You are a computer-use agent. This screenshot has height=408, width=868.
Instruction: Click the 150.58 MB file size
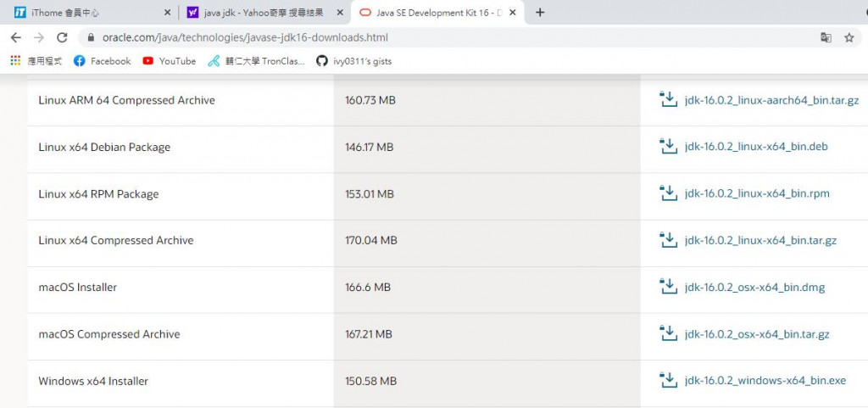[371, 381]
